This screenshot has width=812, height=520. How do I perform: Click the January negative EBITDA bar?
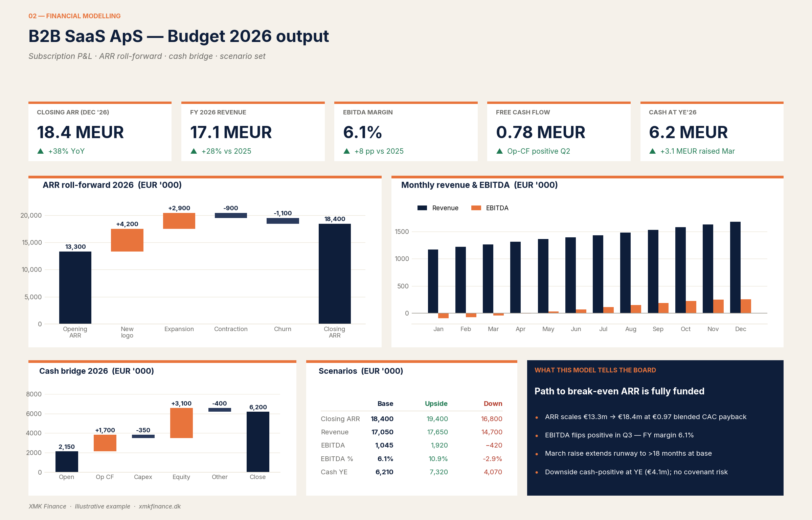pyautogui.click(x=443, y=316)
